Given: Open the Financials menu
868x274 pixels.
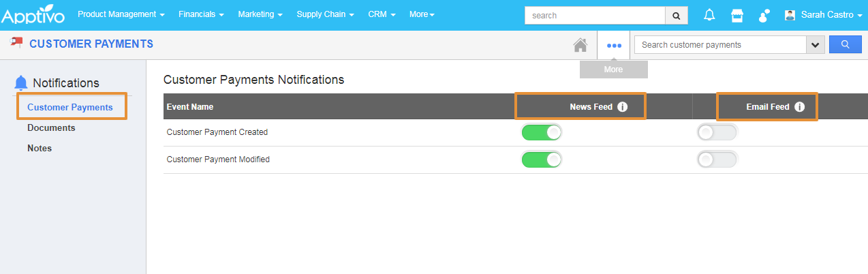Looking at the screenshot, I should pos(201,14).
